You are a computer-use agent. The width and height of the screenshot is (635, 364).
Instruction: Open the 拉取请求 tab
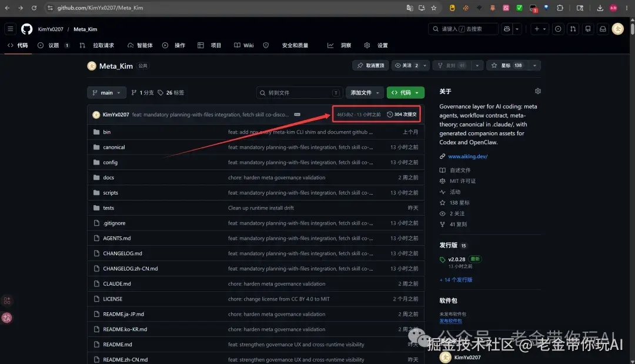pos(97,45)
